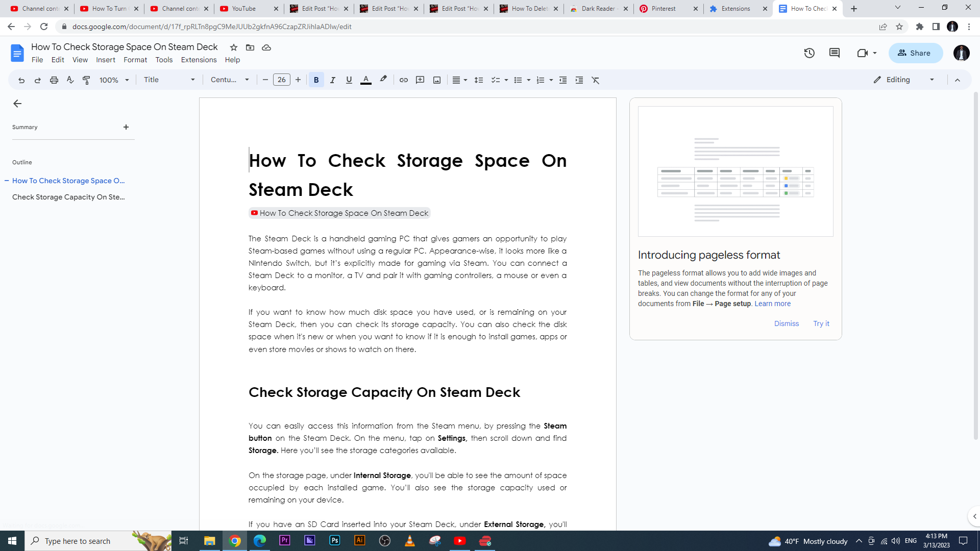Print the document with printer icon

[x=54, y=80]
